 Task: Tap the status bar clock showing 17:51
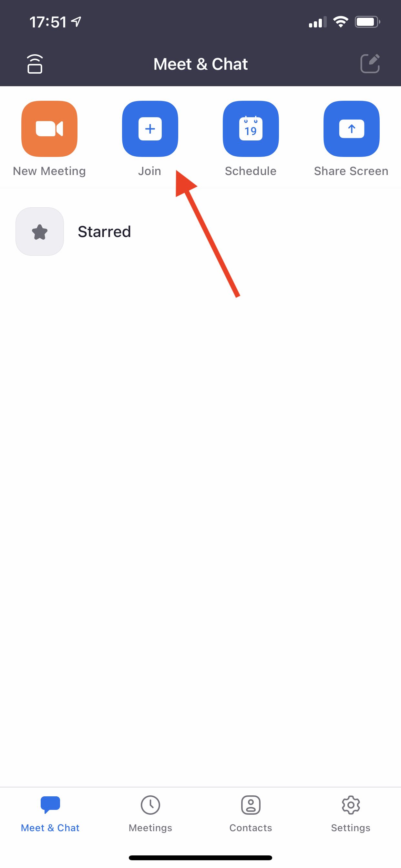click(48, 22)
